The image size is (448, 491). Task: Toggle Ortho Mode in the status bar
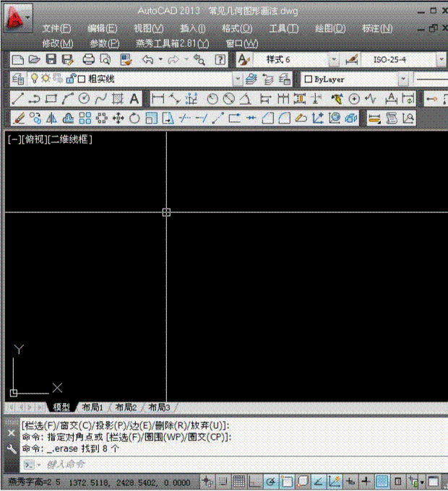point(254,482)
